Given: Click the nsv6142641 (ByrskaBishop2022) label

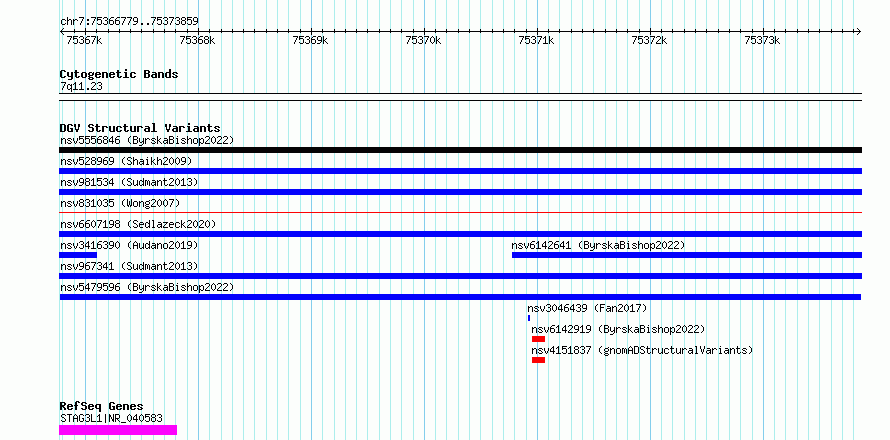Looking at the screenshot, I should (x=598, y=245).
